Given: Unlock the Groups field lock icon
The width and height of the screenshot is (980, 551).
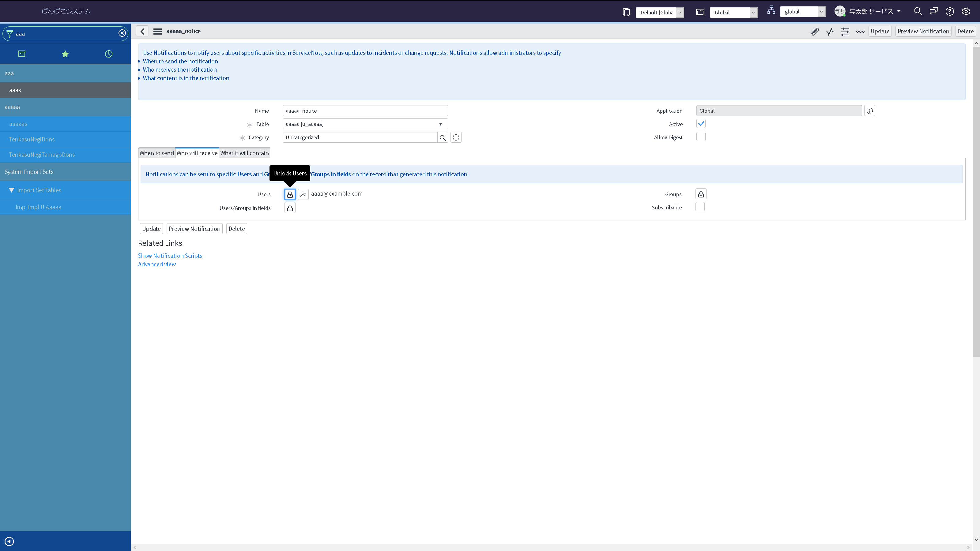Looking at the screenshot, I should pyautogui.click(x=701, y=194).
